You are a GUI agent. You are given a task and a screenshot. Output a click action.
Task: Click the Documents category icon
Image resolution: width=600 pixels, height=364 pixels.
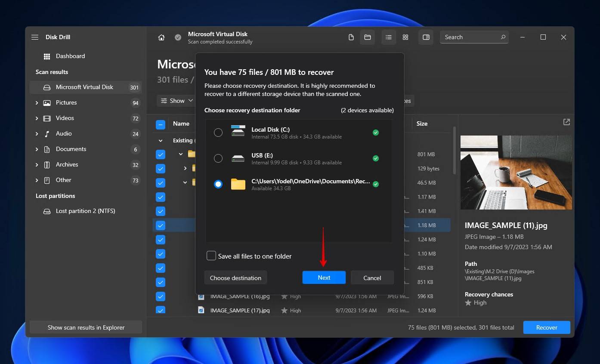(47, 149)
